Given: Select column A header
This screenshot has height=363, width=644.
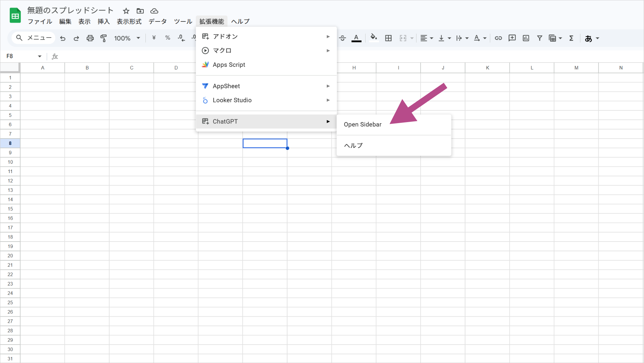Looking at the screenshot, I should click(43, 67).
